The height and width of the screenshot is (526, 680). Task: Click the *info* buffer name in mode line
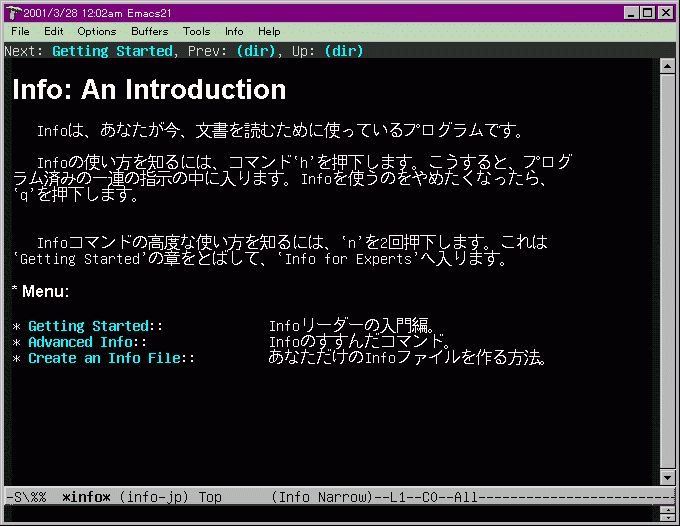click(86, 497)
